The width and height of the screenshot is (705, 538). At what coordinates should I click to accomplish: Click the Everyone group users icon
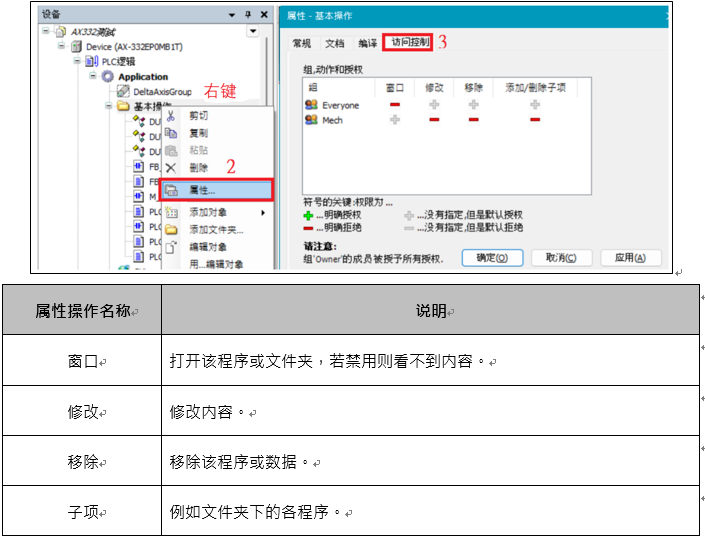pos(311,105)
